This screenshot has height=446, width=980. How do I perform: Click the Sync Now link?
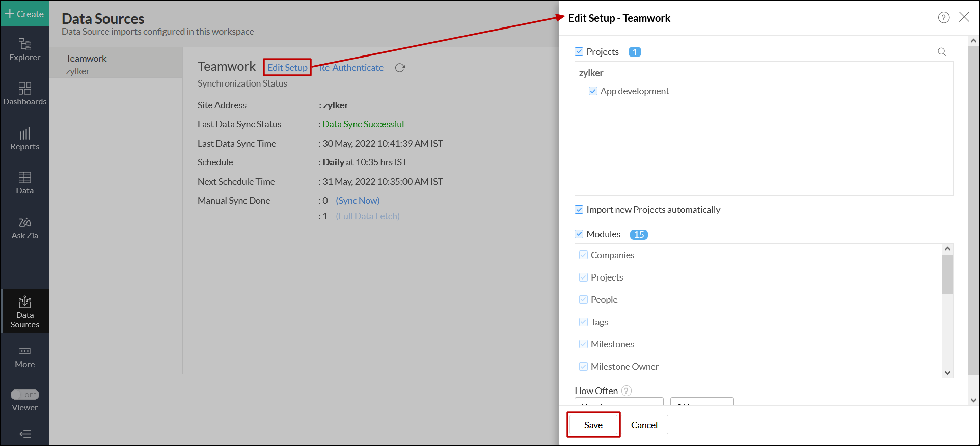click(x=358, y=201)
